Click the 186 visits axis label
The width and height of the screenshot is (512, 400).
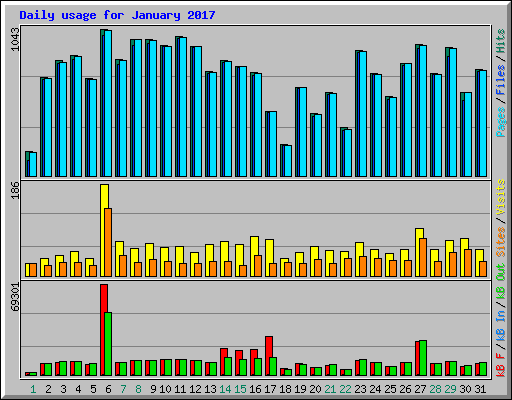[x=15, y=190]
